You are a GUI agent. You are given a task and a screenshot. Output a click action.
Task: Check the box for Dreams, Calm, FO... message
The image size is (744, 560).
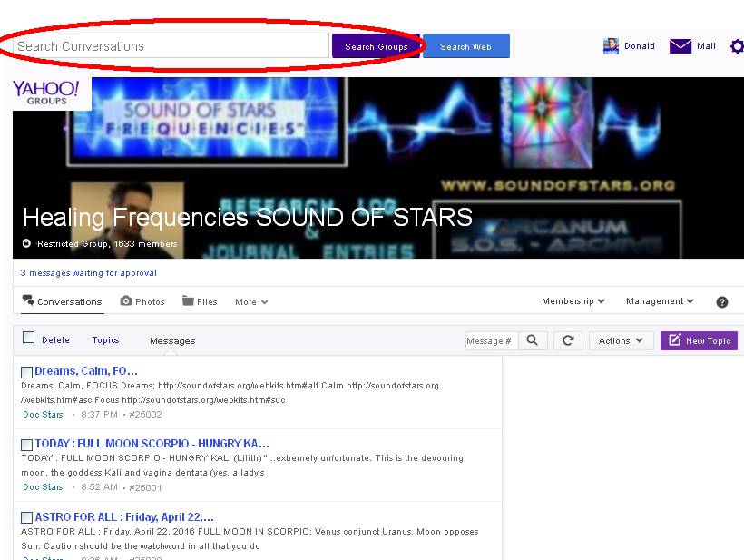tap(27, 372)
